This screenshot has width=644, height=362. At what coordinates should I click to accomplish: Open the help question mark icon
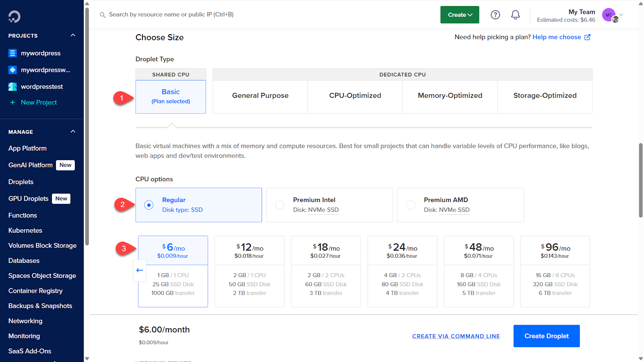tap(495, 15)
